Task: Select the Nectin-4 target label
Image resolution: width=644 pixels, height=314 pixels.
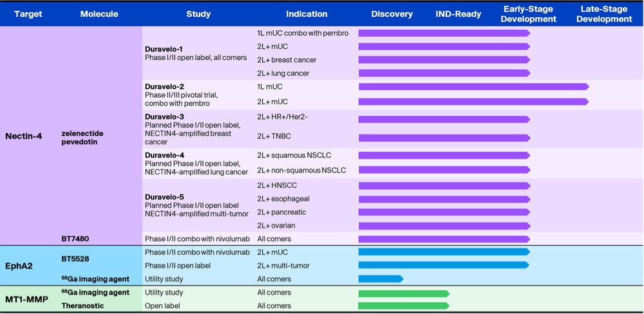Action: coord(24,136)
